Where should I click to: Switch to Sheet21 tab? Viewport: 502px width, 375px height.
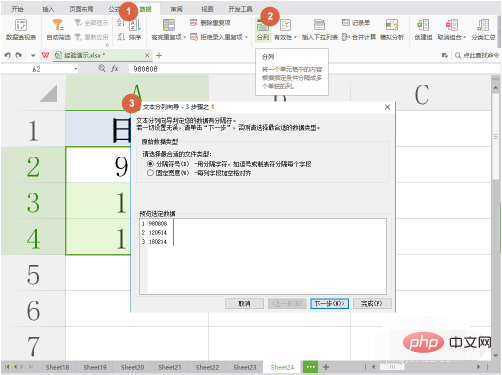pos(170,367)
